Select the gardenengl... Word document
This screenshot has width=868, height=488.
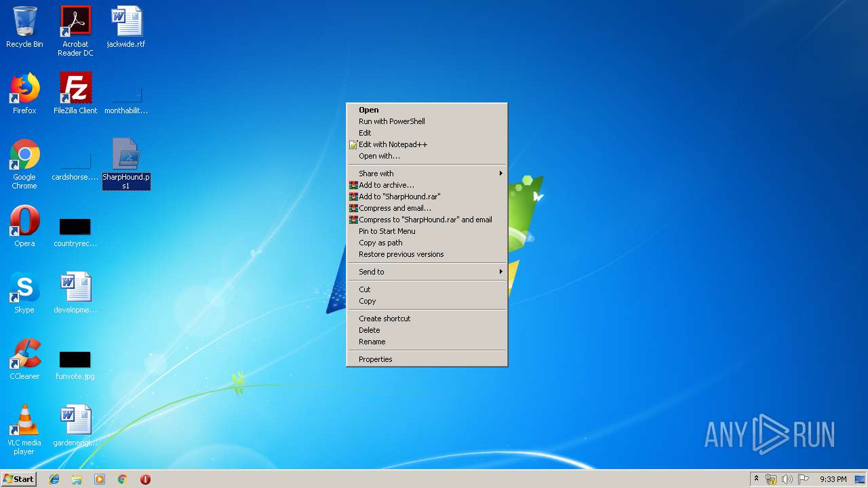click(75, 426)
